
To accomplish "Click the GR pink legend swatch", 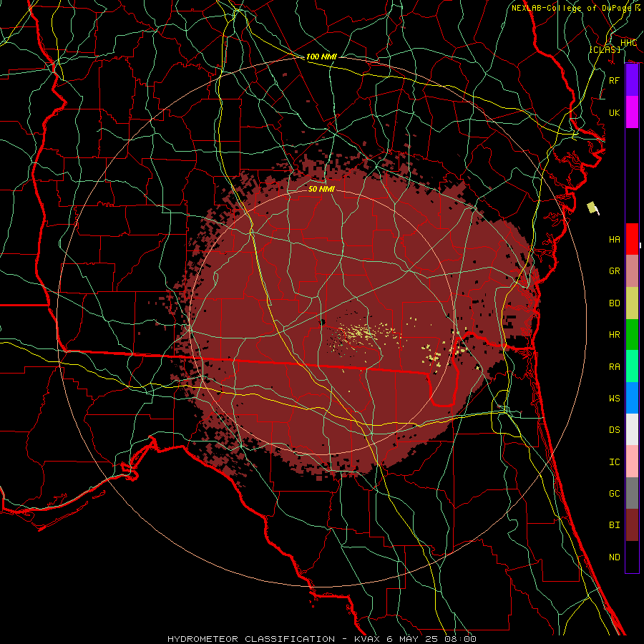I will click(x=632, y=270).
